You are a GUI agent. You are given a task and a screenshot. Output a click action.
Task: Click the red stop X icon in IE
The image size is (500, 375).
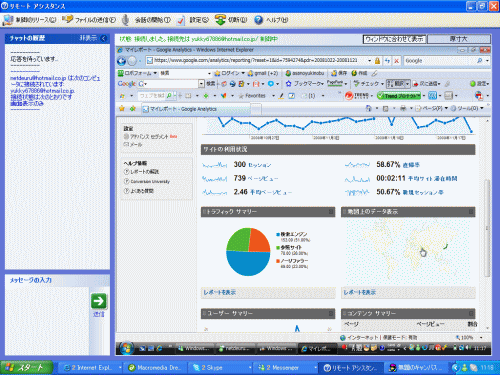coord(396,61)
